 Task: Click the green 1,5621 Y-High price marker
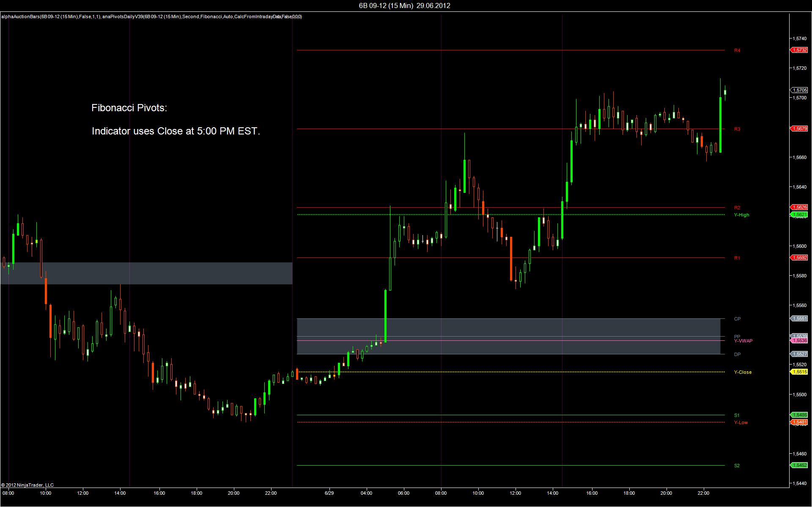point(799,215)
